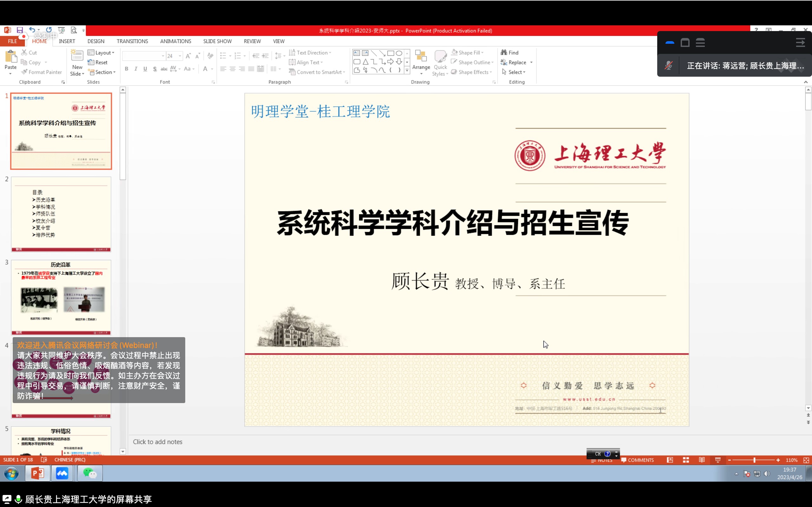The image size is (812, 507).
Task: Open WeChat from the taskbar
Action: (90, 473)
